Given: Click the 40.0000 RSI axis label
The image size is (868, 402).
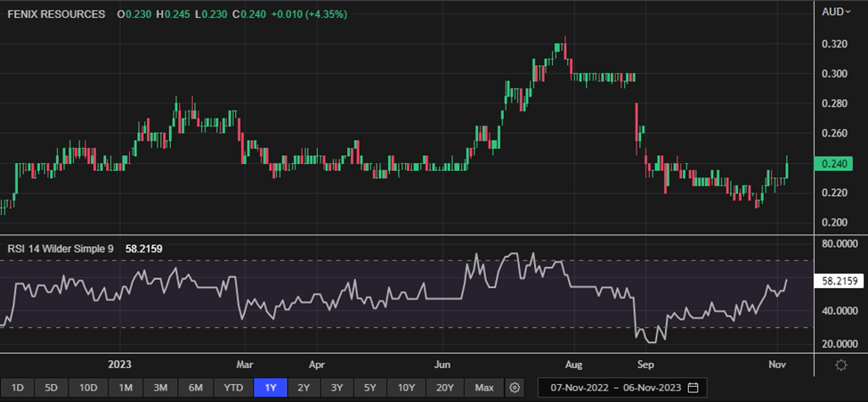Looking at the screenshot, I should pos(840,311).
